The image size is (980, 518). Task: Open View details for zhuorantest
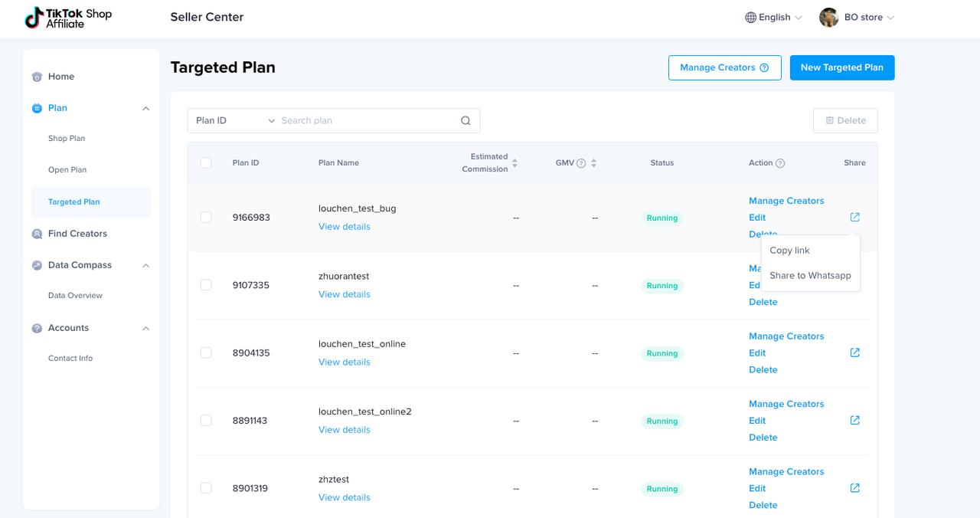(x=344, y=294)
